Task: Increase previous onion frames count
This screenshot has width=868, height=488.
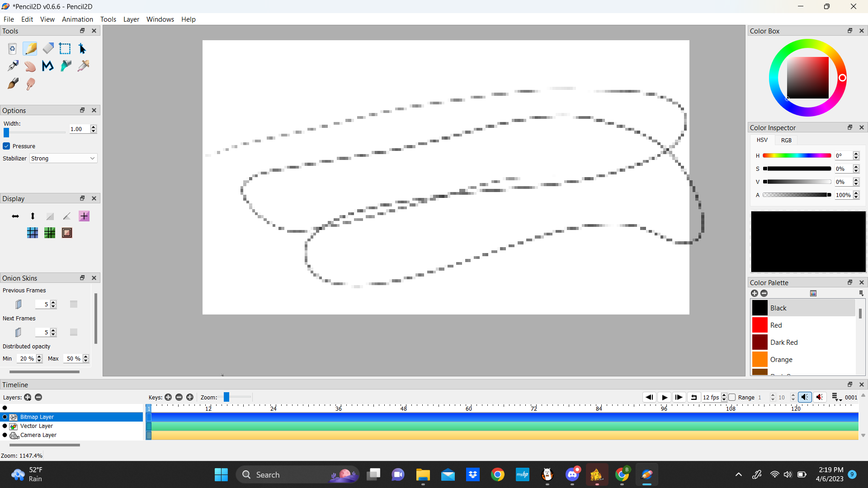Action: 53,302
